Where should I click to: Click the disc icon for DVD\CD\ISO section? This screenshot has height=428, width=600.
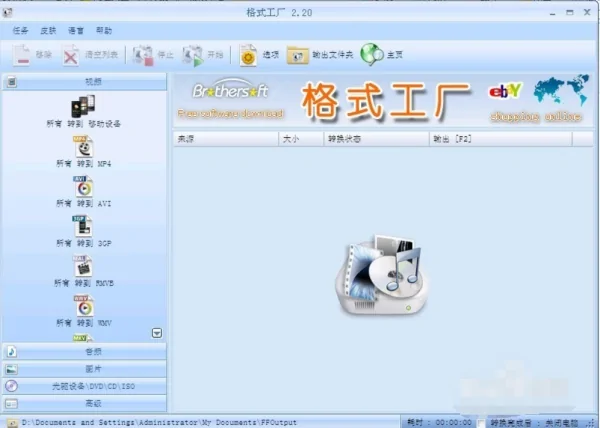[x=11, y=386]
